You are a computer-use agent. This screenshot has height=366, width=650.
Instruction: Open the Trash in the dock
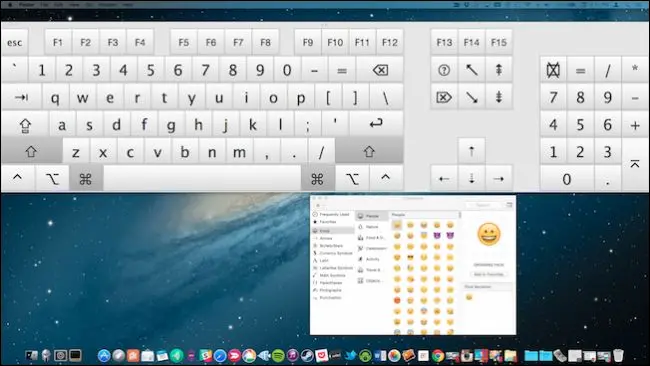tap(618, 356)
